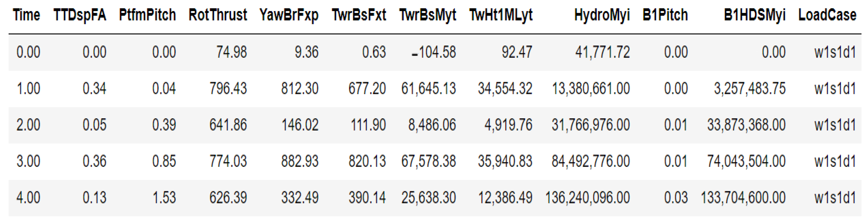Select the B1HDSMyi cell 33,873,368.00
Image resolution: width=868 pixels, height=224 pixels.
[746, 125]
